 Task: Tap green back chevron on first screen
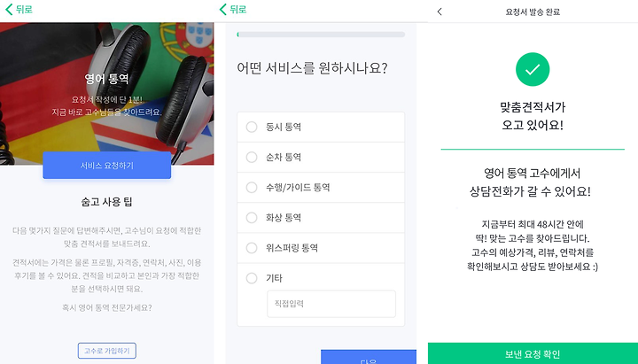click(9, 10)
